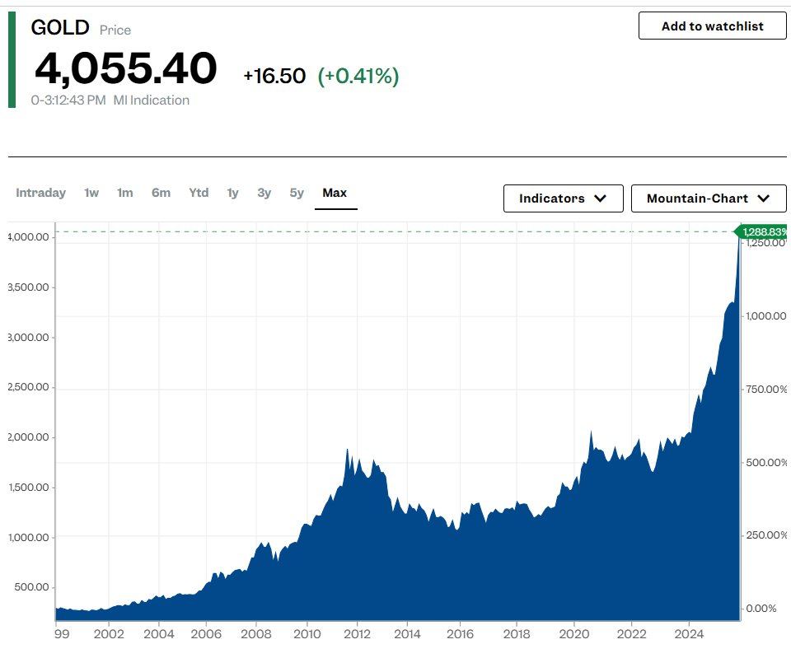Click the 500.00 y-axis label
791x672 pixels.
[32, 587]
